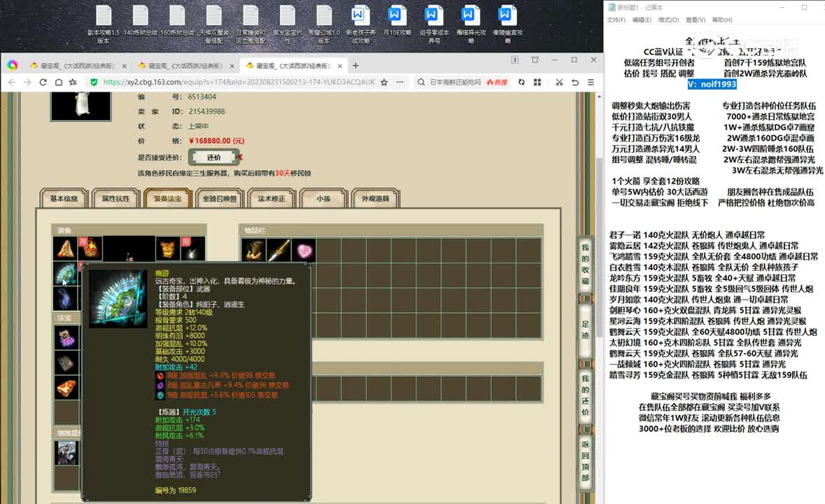Image resolution: width=825 pixels, height=504 pixels.
Task: Go to the browser home page
Action: (58, 82)
